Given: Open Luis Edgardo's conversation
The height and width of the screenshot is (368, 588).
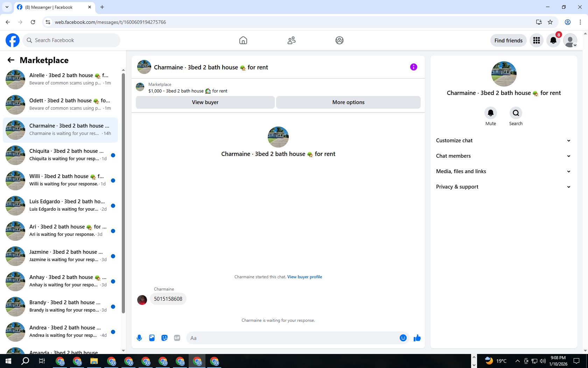Looking at the screenshot, I should pos(60,206).
